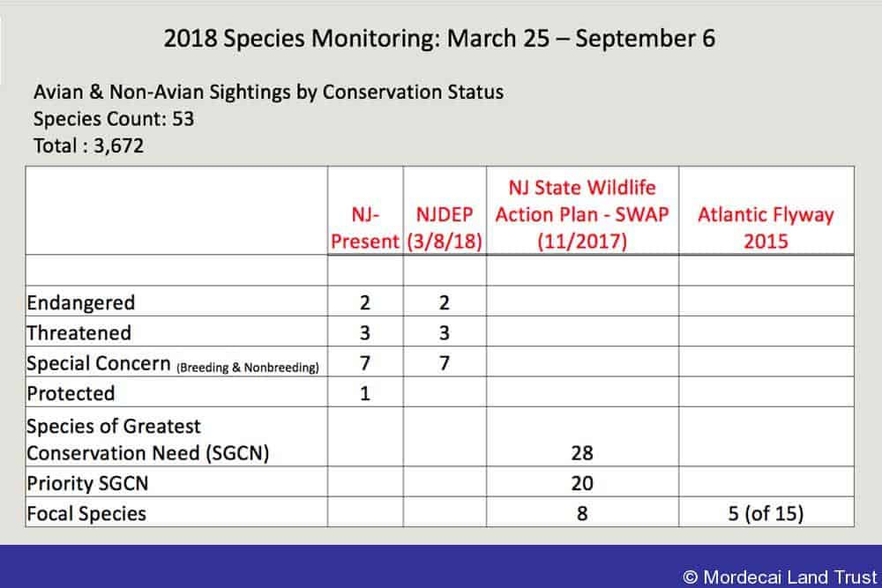
Task: Click the Total : 3,672 text line
Action: tap(88, 145)
